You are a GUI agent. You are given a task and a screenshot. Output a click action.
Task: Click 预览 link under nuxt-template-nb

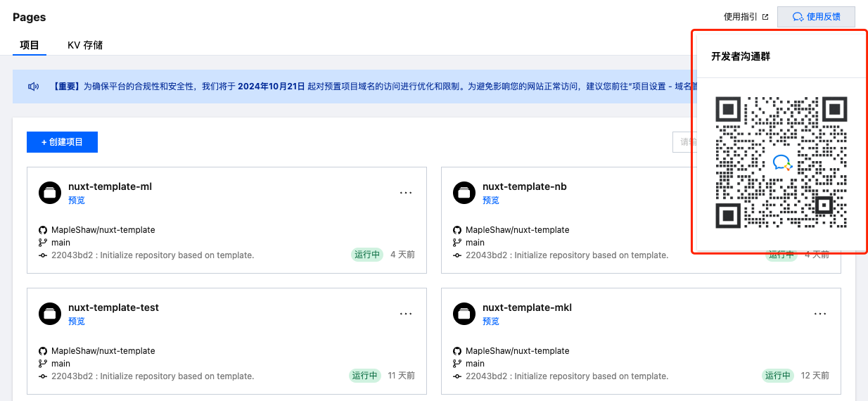[x=491, y=200]
